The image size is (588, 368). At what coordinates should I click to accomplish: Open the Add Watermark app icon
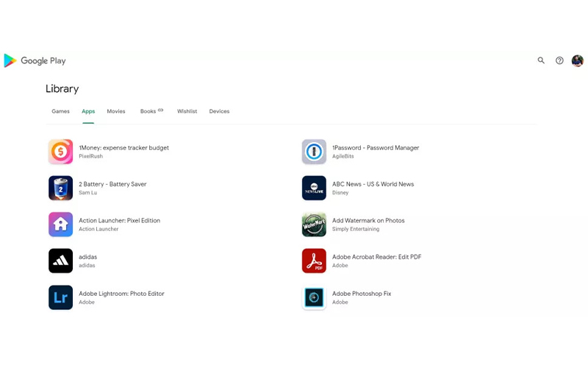point(314,224)
